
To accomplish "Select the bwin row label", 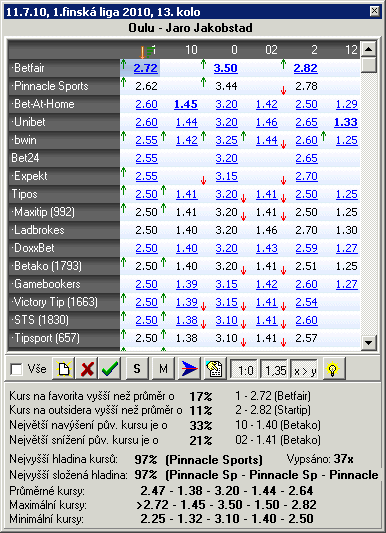I will (x=64, y=140).
